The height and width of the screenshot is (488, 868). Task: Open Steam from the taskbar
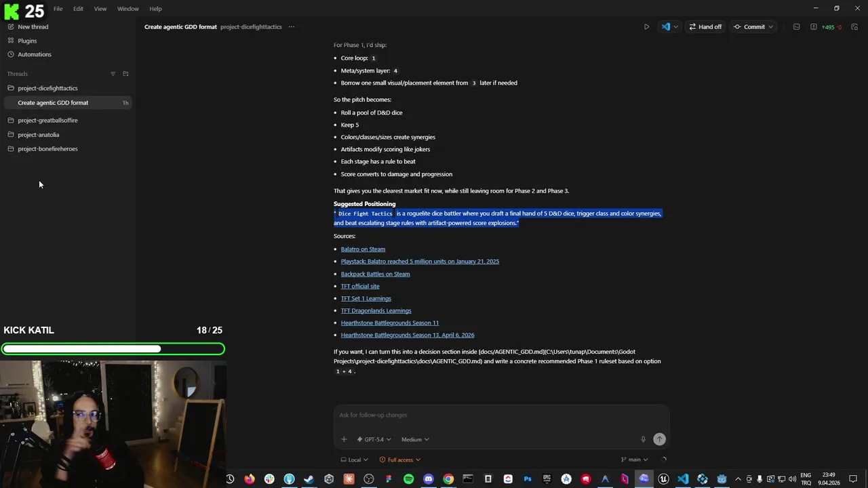coord(309,479)
